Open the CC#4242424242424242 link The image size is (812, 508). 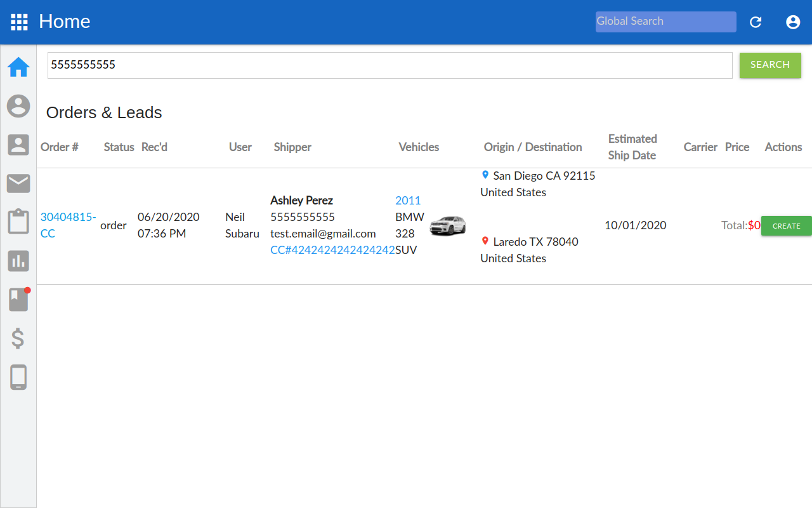tap(332, 250)
